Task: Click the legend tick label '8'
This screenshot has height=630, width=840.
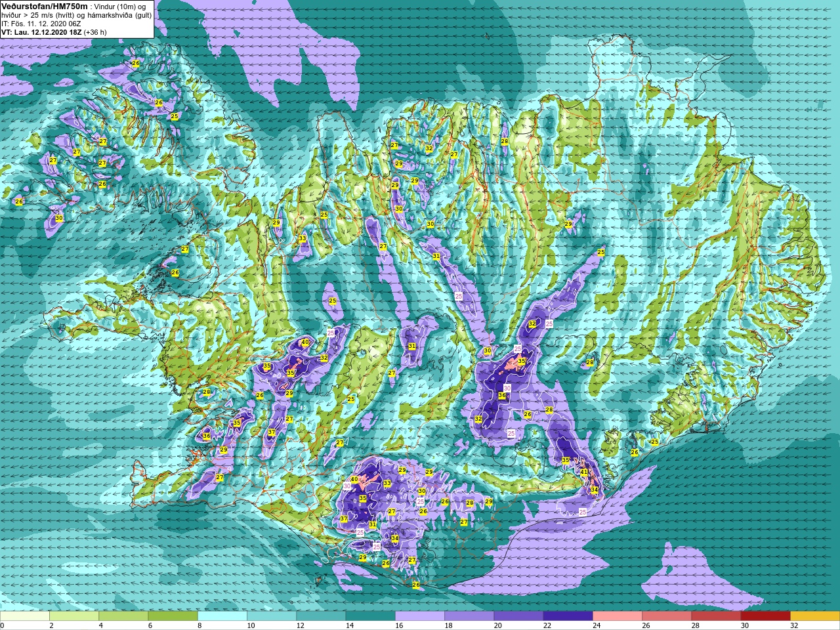Action: pos(199,625)
